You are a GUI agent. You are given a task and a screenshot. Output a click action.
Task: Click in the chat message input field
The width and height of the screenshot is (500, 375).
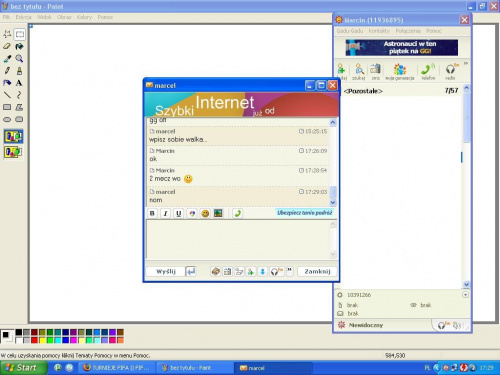pos(239,239)
